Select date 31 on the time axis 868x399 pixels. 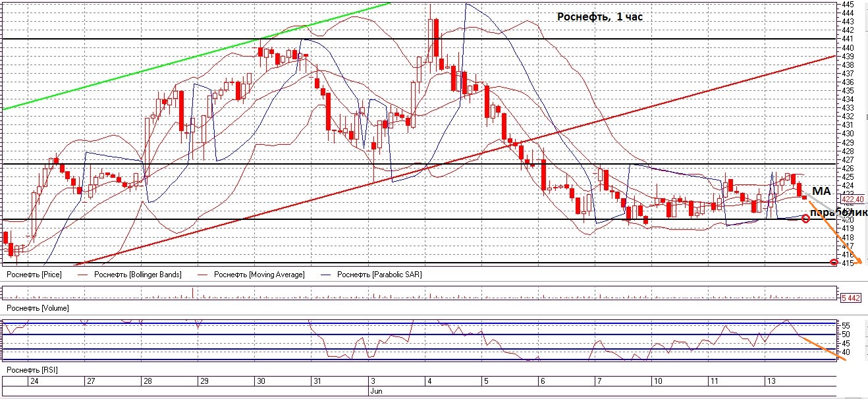pyautogui.click(x=318, y=381)
